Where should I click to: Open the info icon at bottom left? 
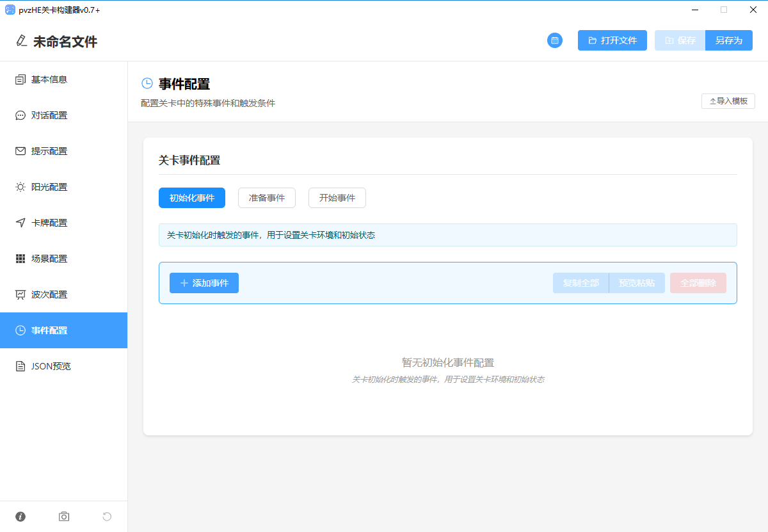[20, 517]
